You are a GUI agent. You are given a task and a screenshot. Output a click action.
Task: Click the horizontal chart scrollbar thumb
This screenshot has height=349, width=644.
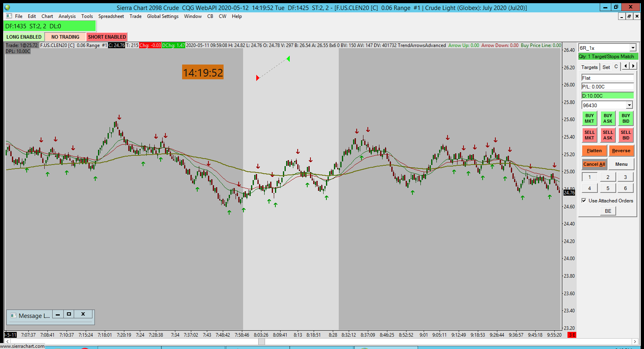[x=261, y=341]
